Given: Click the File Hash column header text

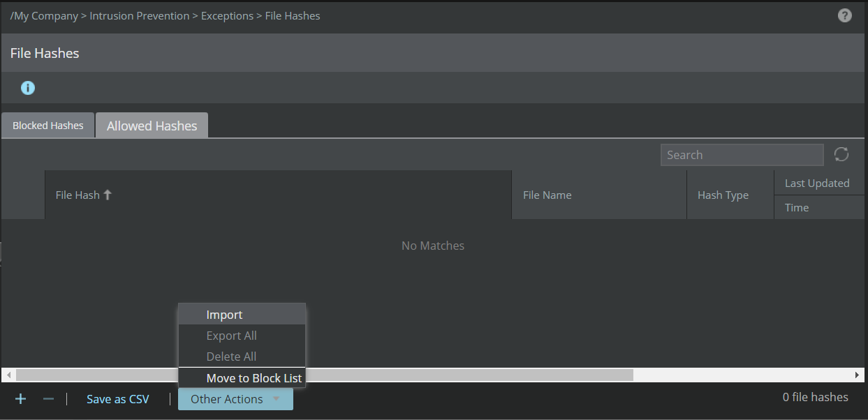Looking at the screenshot, I should pyautogui.click(x=78, y=195).
